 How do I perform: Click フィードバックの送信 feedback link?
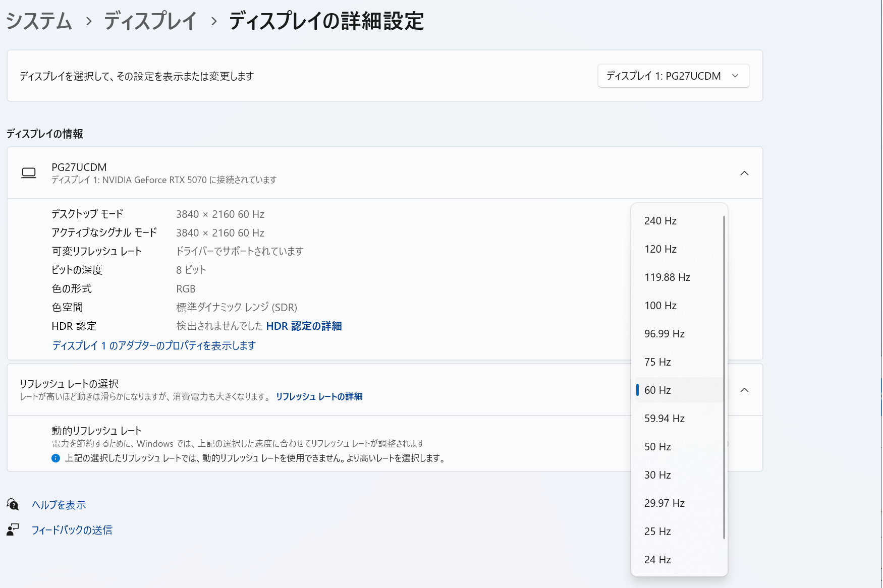pos(72,530)
